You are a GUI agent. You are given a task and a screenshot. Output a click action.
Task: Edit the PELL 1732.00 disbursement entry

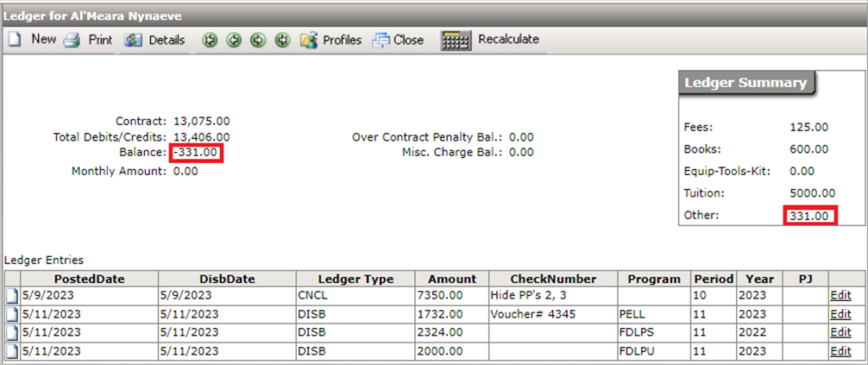click(x=840, y=314)
